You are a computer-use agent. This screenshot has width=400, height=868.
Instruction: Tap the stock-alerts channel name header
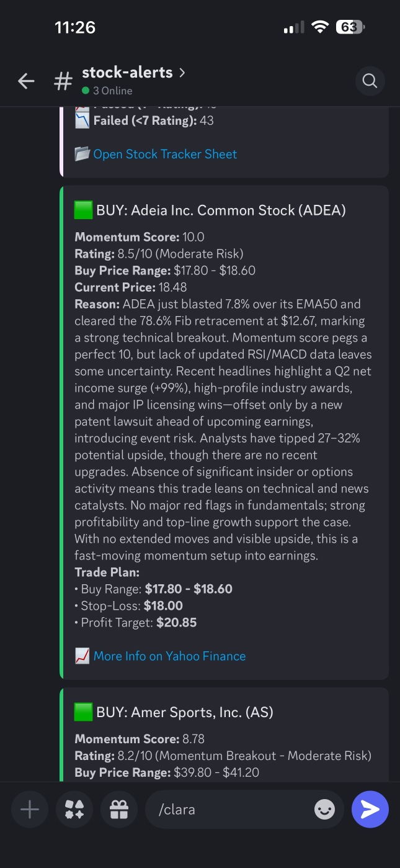coord(127,73)
